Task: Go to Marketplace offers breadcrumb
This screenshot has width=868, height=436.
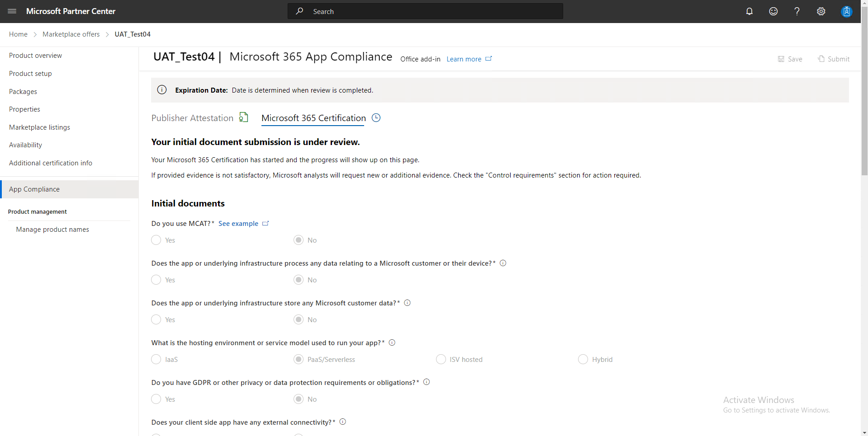Action: pos(71,34)
